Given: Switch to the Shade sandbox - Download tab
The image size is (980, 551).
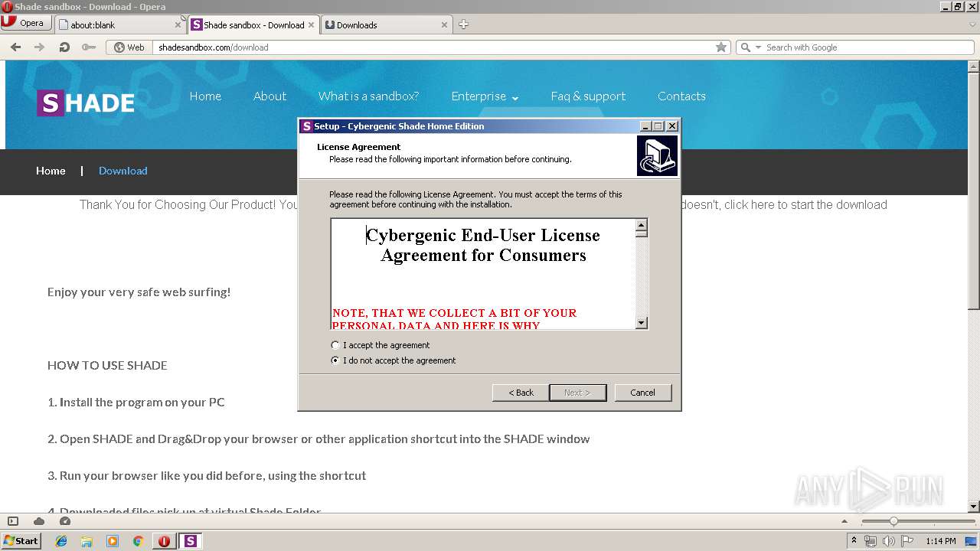Looking at the screenshot, I should (x=253, y=24).
